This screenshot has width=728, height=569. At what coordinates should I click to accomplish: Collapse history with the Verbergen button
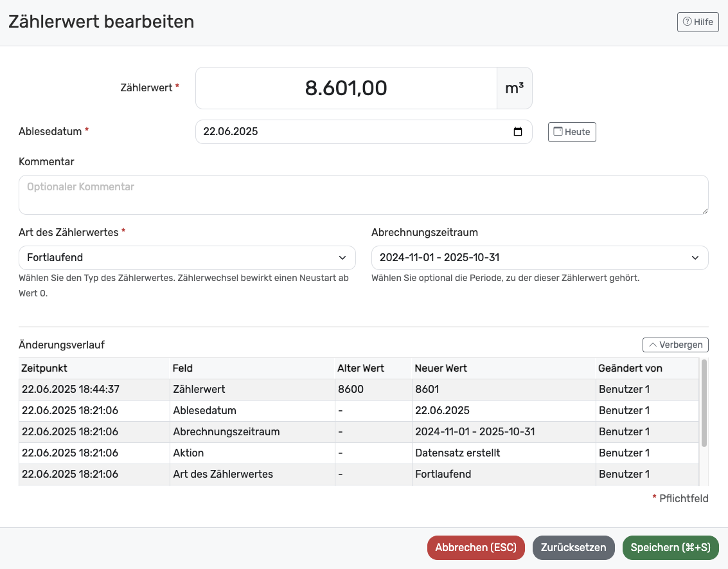coord(675,345)
